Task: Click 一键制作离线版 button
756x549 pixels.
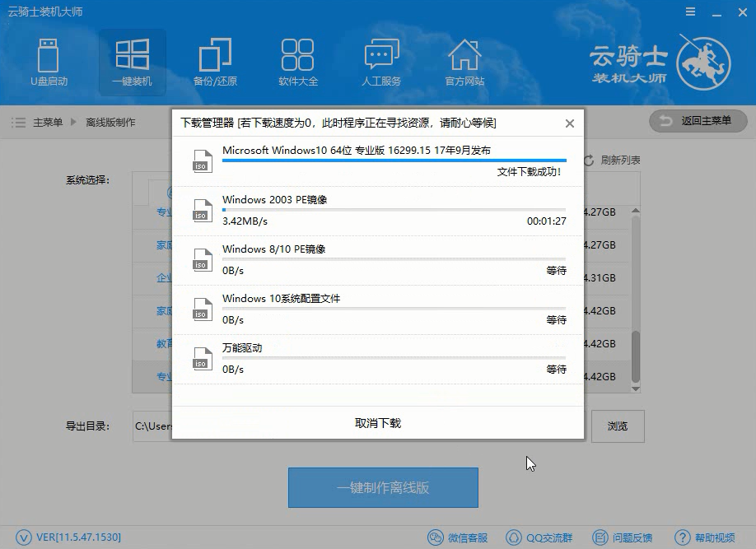Action: pyautogui.click(x=383, y=487)
